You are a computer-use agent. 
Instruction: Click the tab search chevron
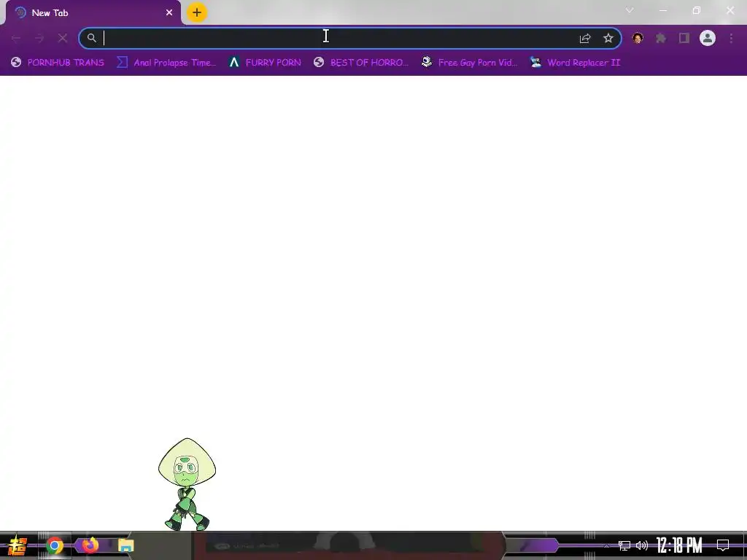pos(630,10)
